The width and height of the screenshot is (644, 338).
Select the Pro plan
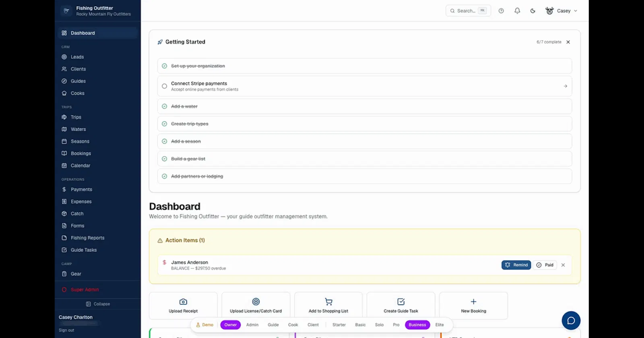pos(396,325)
